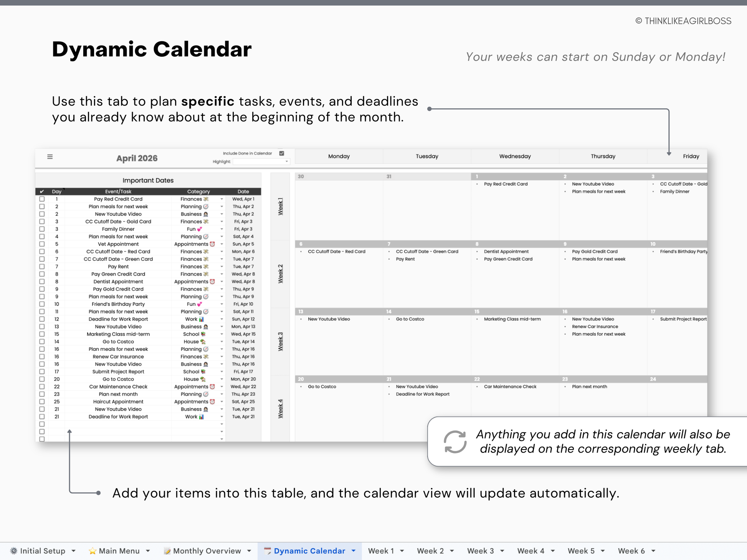Click the checkmark icon in table header

click(42, 191)
